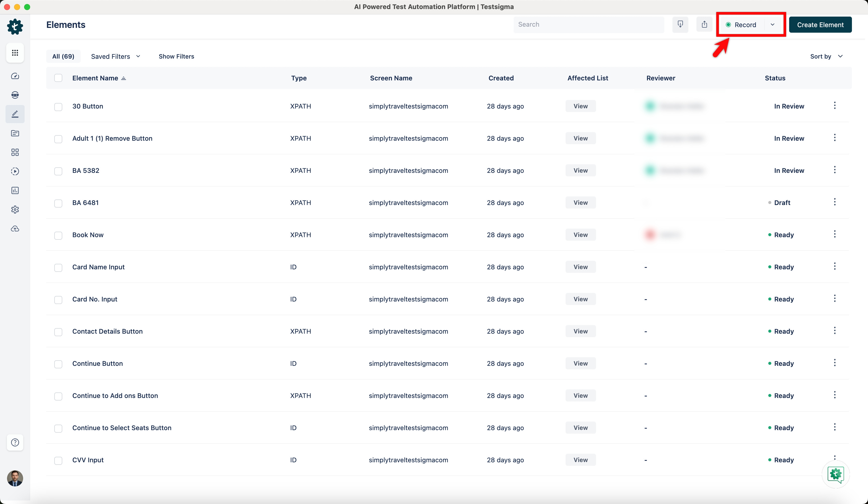Viewport: 868px width, 504px height.
Task: Open the reports chart icon in sidebar
Action: pyautogui.click(x=15, y=190)
